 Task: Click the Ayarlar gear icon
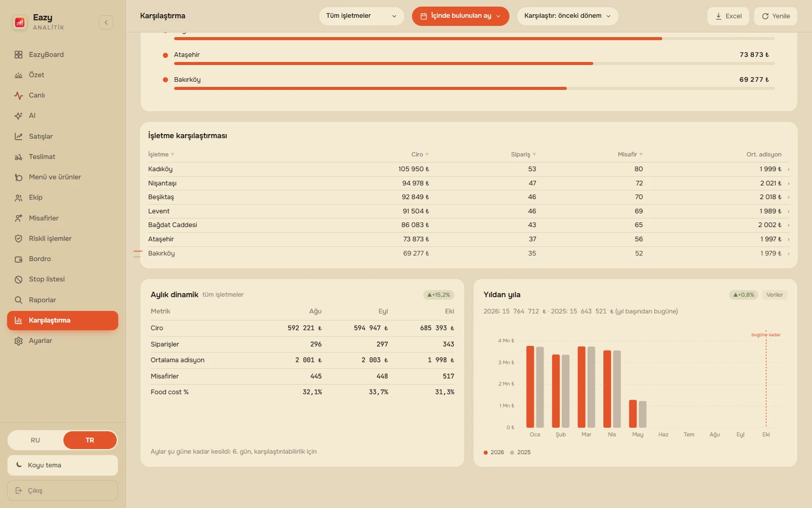tap(19, 341)
